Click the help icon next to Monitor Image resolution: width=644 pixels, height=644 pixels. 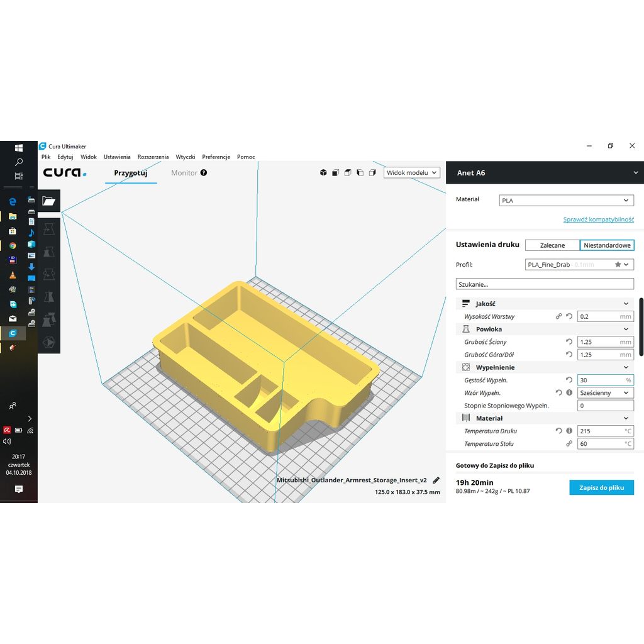pyautogui.click(x=204, y=173)
